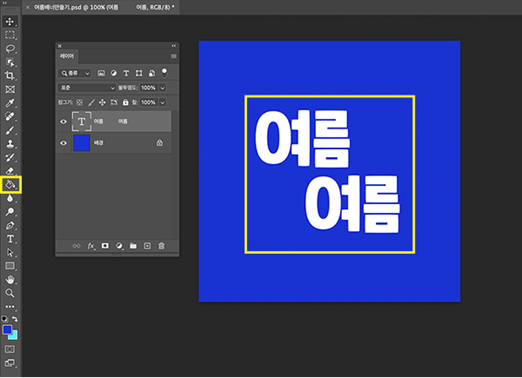This screenshot has width=522, height=378.
Task: Select the Paint Bucket tool
Action: click(10, 185)
